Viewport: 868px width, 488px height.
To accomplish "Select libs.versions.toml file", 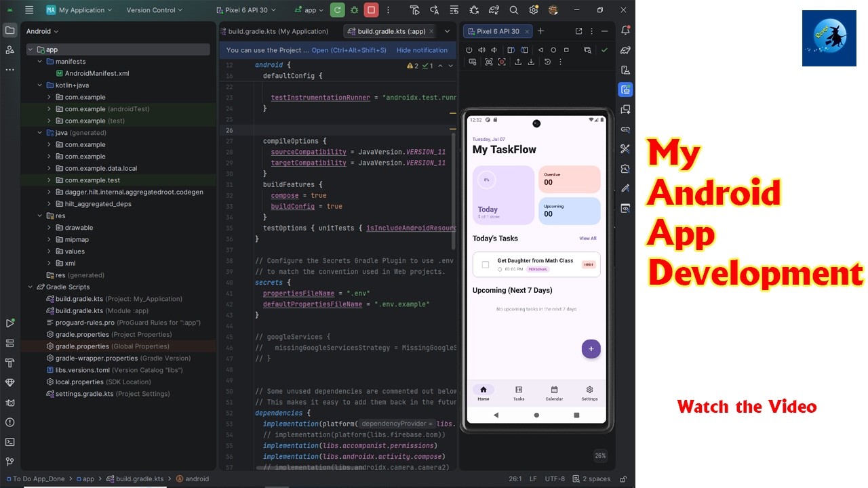I will pyautogui.click(x=82, y=370).
